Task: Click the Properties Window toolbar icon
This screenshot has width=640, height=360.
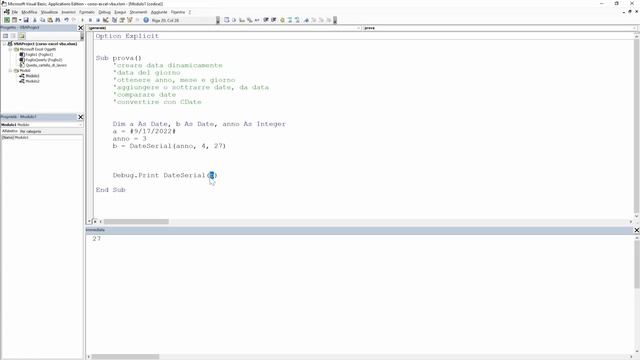Action: pyautogui.click(x=122, y=20)
